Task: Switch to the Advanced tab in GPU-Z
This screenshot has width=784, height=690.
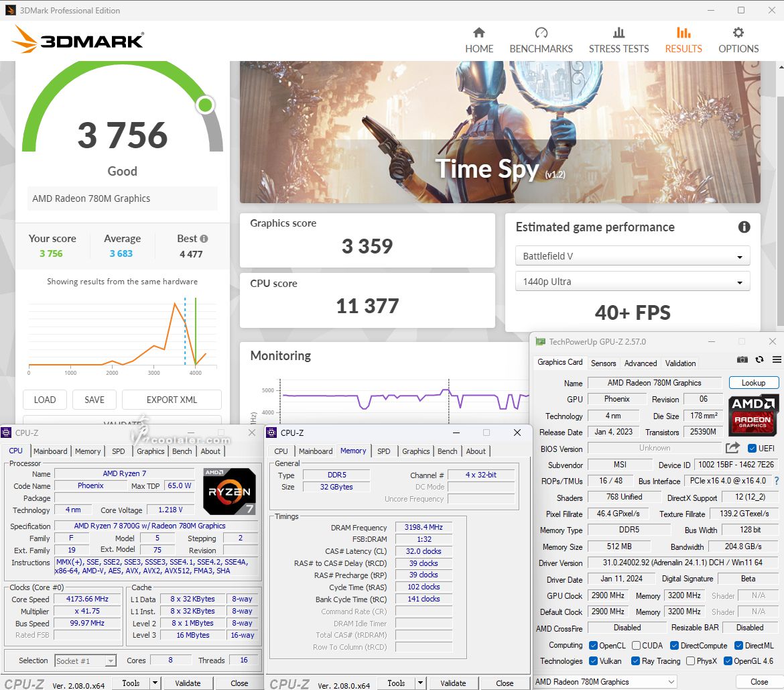Action: click(x=640, y=363)
